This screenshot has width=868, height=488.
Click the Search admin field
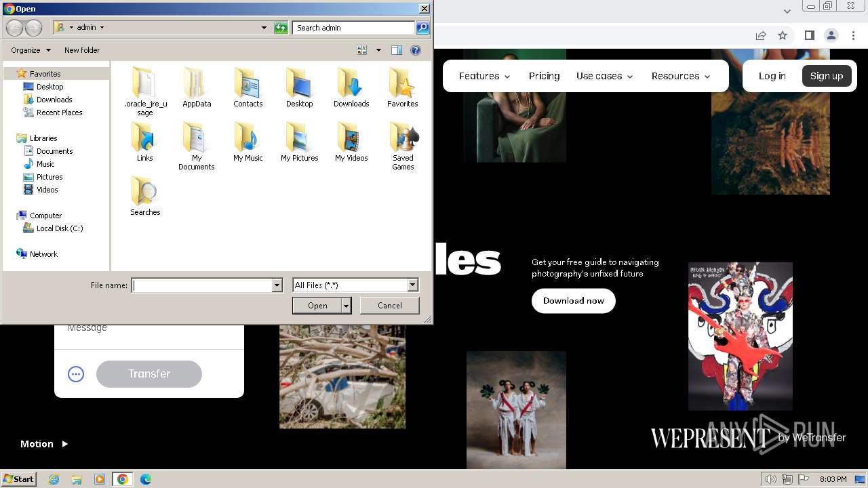354,28
